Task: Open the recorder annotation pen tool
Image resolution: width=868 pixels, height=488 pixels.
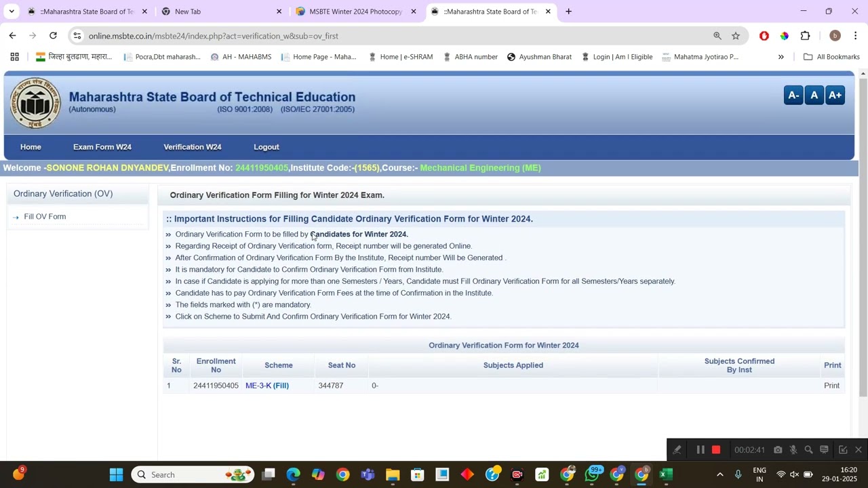Action: [677, 450]
